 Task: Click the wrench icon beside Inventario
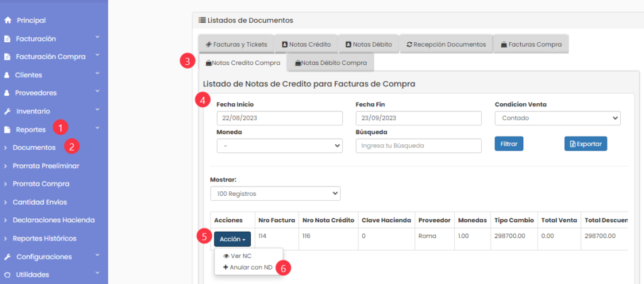point(7,111)
